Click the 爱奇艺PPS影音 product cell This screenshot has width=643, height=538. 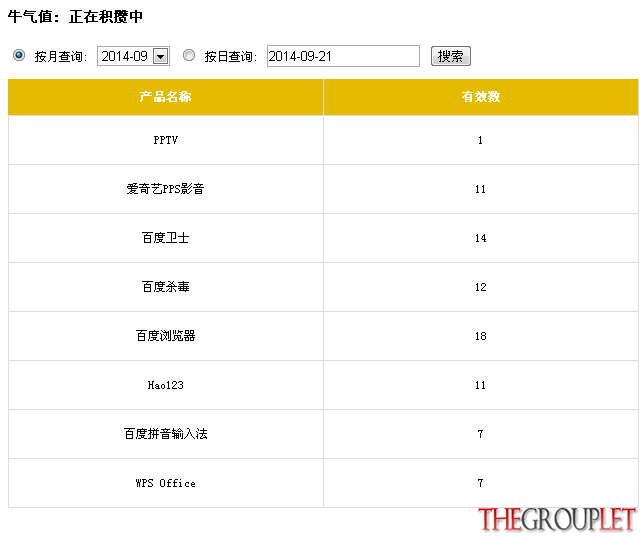point(166,189)
